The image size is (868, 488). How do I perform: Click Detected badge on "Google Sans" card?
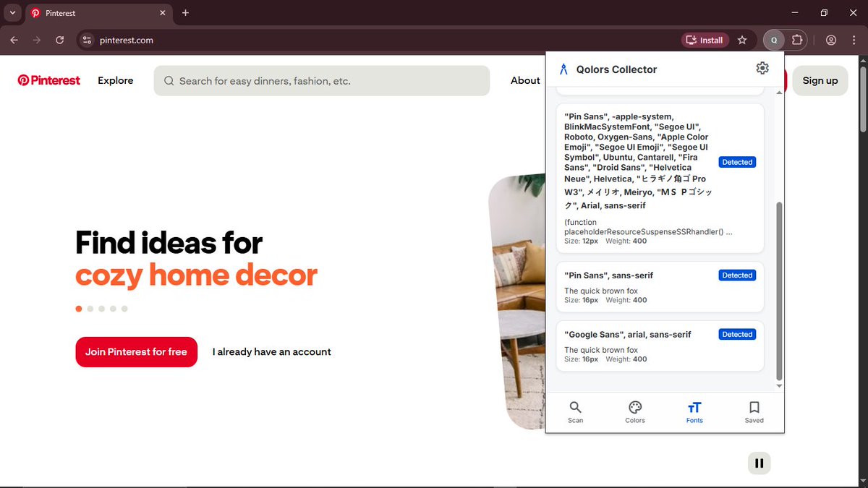(x=737, y=335)
